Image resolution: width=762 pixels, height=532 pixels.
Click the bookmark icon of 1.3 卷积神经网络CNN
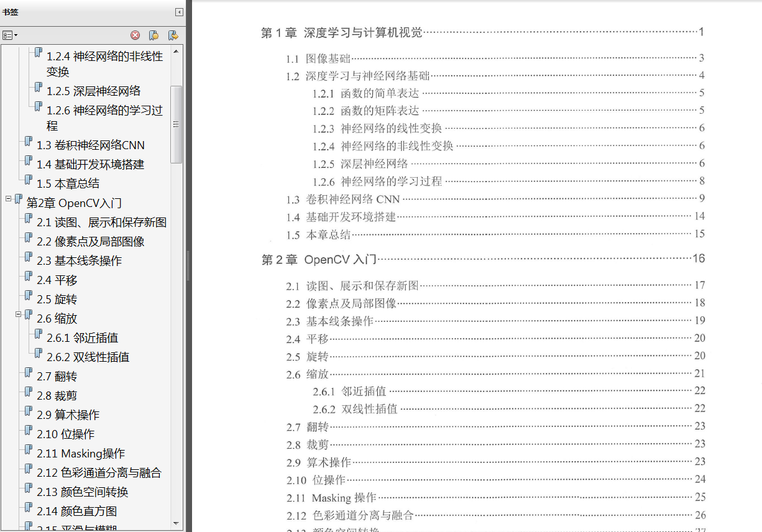coord(29,142)
